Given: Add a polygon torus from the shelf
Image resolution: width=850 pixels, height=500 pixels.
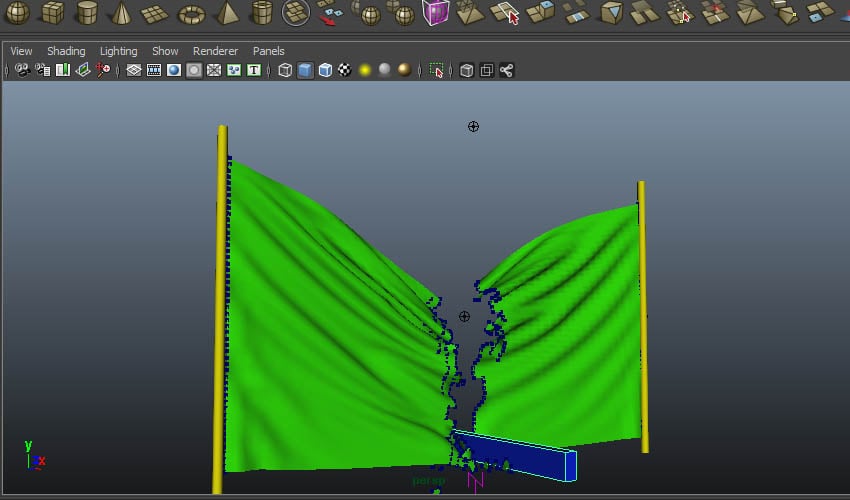Looking at the screenshot, I should point(191,14).
